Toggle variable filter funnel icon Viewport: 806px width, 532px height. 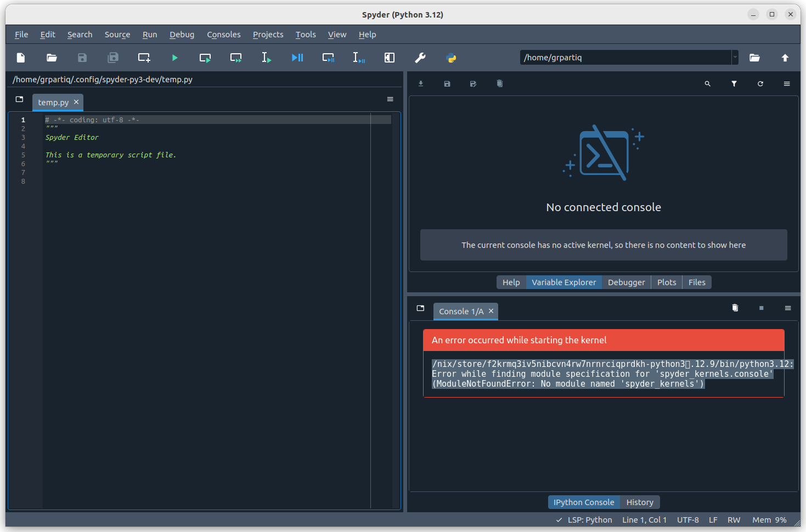(734, 84)
